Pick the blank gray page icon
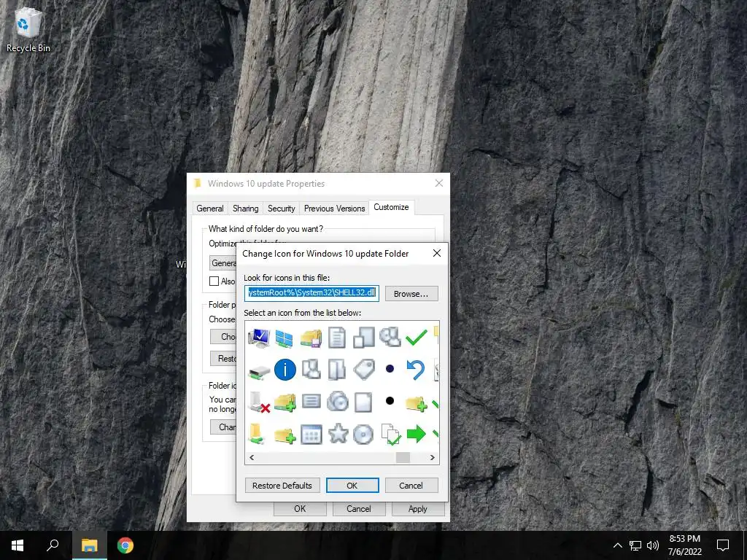The height and width of the screenshot is (560, 747). (x=363, y=402)
